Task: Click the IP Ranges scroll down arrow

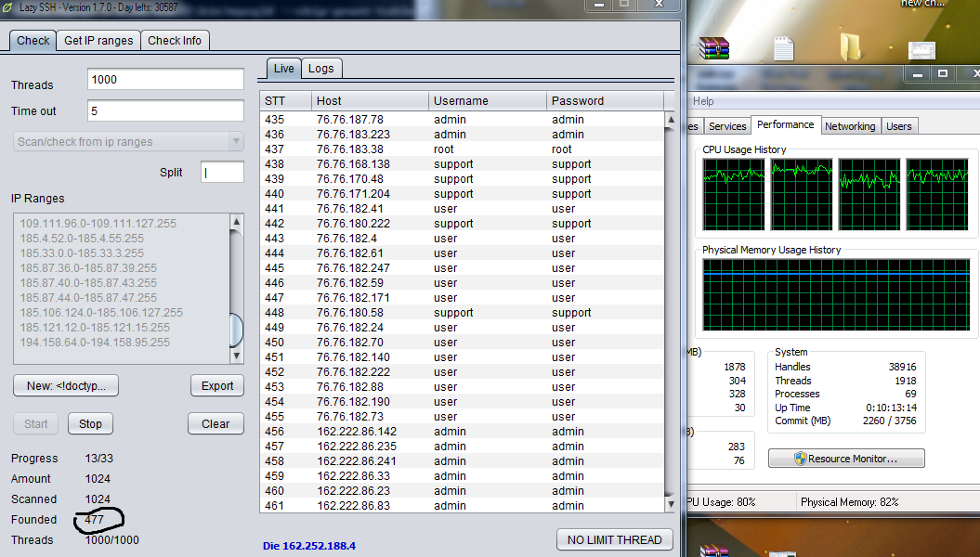Action: [x=236, y=356]
